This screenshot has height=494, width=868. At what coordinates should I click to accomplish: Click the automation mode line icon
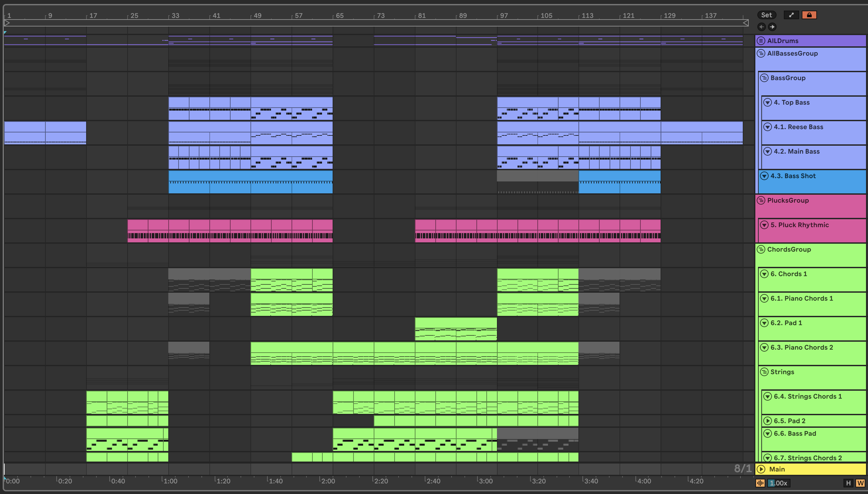[x=791, y=15]
